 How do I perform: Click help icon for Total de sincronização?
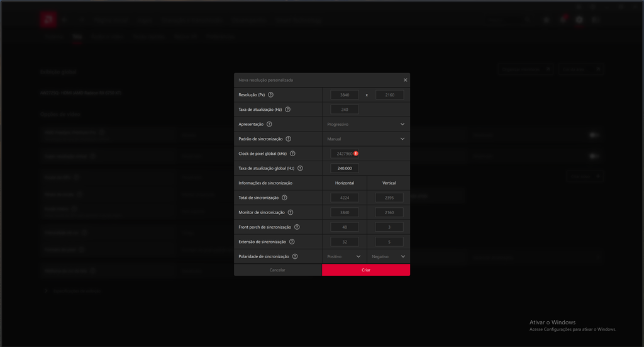coord(284,198)
